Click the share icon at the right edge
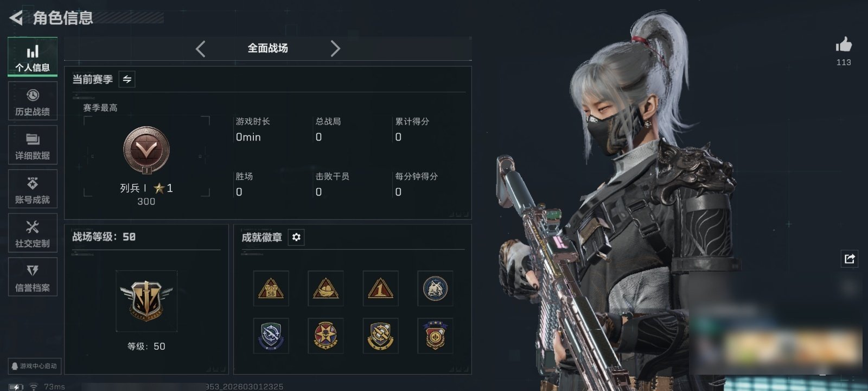Screen dimensions: 868x391 point(850,258)
